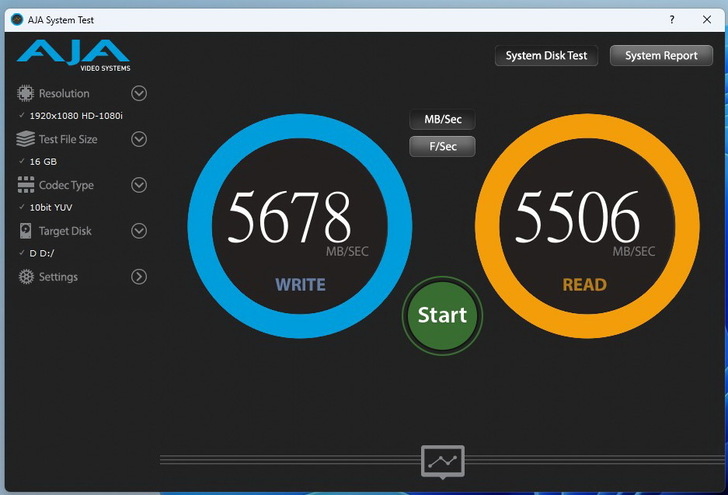
Task: Click the Target Disk drive icon
Action: pos(26,231)
